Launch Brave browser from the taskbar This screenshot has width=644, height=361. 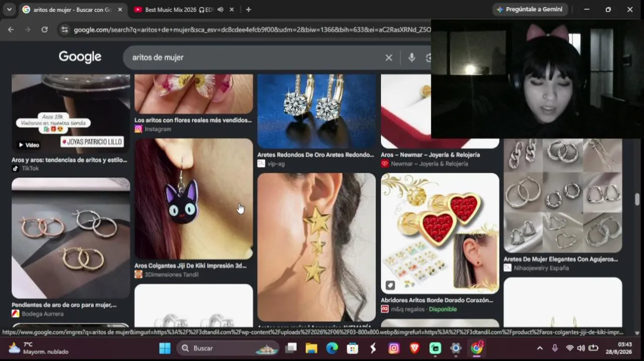point(414,348)
